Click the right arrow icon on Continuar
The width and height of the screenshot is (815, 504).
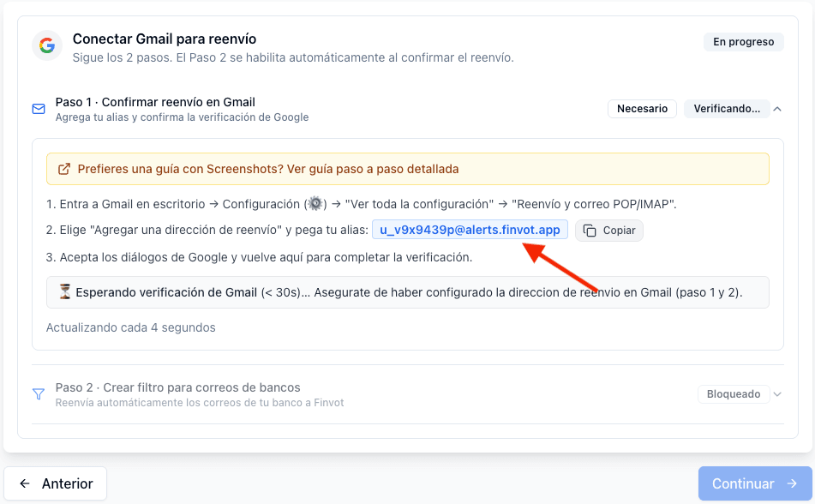click(x=792, y=483)
